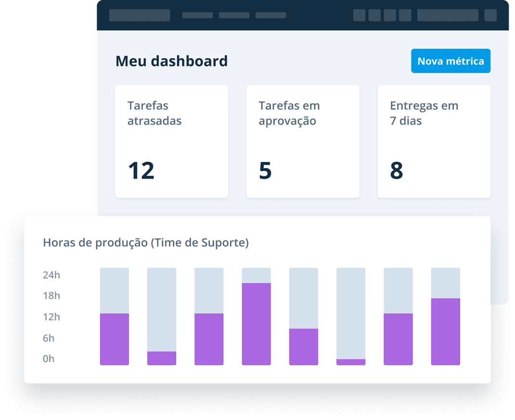Click the last bar in the chart
Viewport: 515px width, 420px height.
coord(445,316)
